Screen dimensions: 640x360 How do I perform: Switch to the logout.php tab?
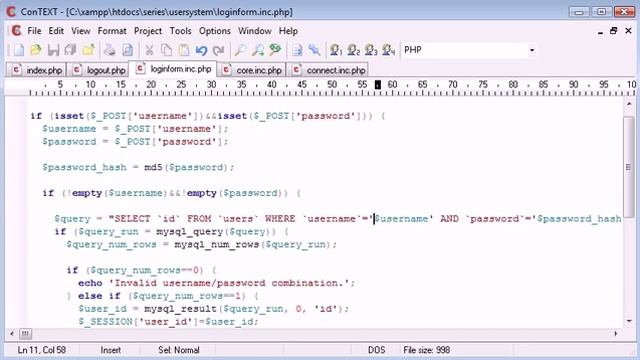98,70
